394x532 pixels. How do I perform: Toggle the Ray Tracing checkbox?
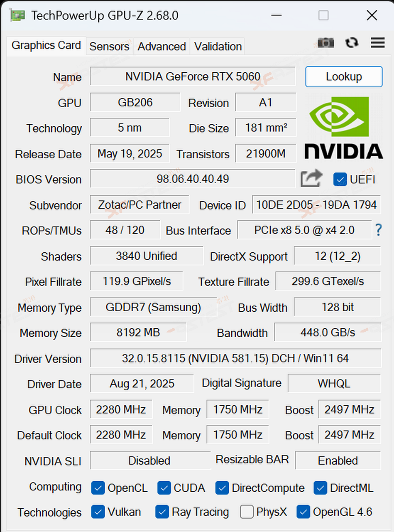click(162, 512)
